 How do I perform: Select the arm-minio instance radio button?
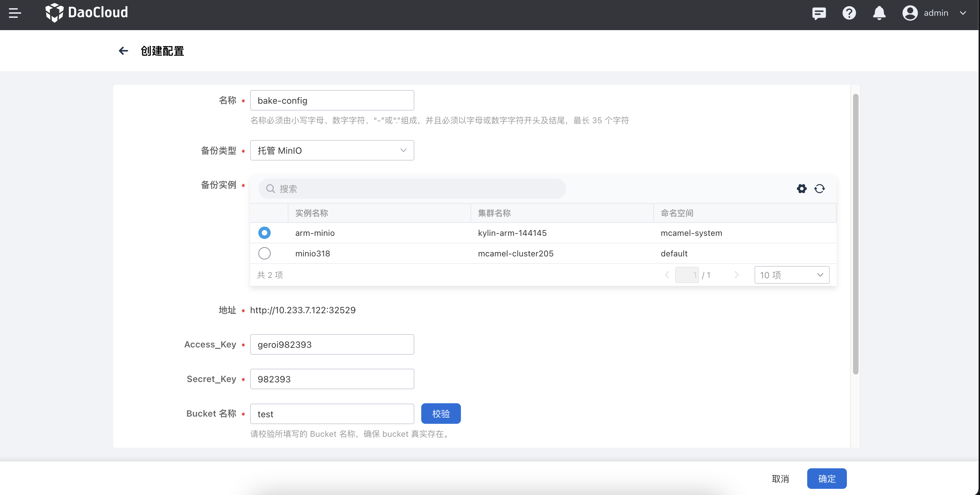coord(265,233)
